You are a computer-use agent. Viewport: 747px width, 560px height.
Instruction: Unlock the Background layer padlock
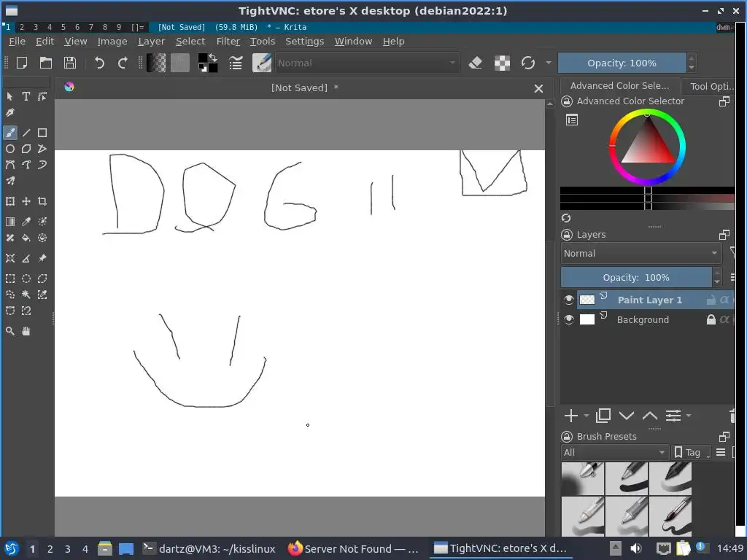711,319
